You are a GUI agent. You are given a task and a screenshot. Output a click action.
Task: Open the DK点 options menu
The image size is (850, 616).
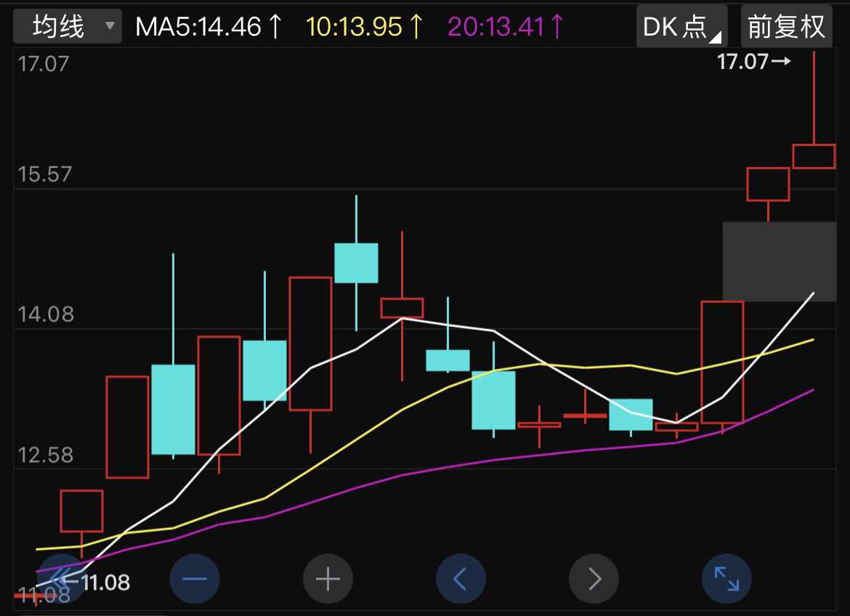coord(681,27)
